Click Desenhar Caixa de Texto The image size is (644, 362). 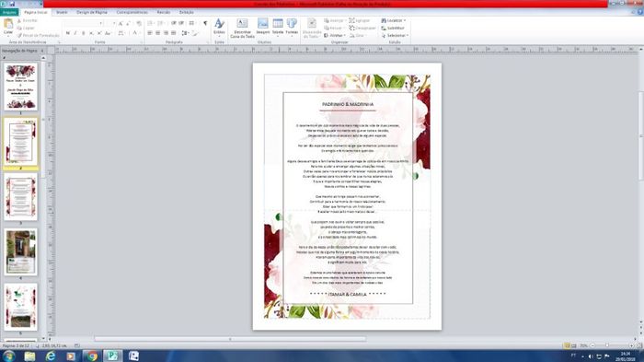coord(242,28)
